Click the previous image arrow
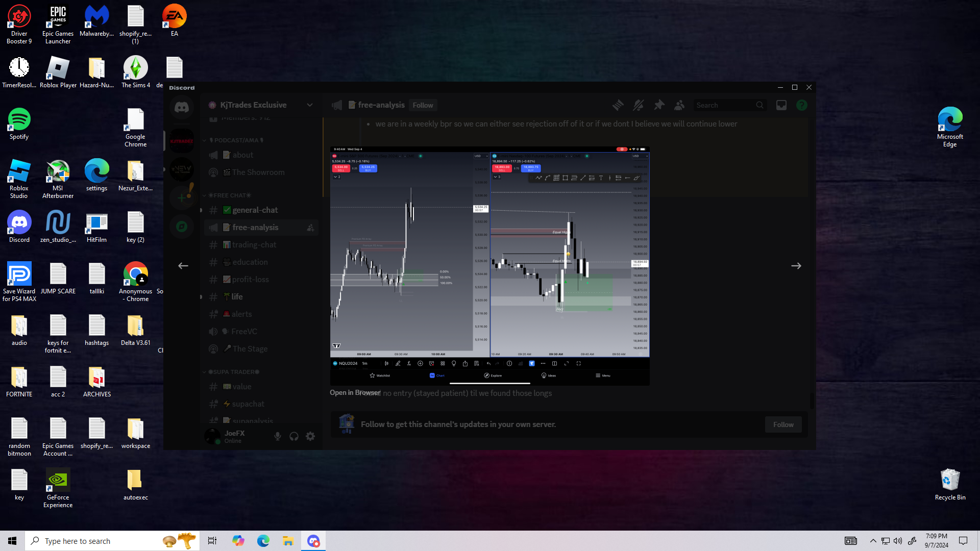Screen dimensions: 980x551 pos(183,266)
